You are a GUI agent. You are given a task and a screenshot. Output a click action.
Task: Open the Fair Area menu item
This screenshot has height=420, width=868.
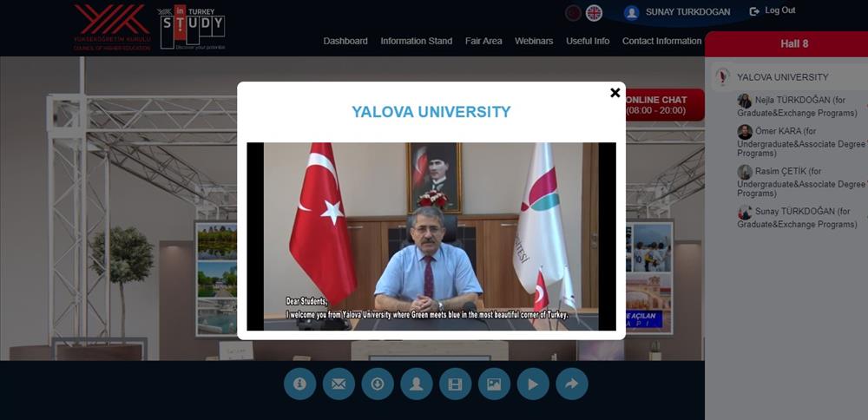click(483, 41)
